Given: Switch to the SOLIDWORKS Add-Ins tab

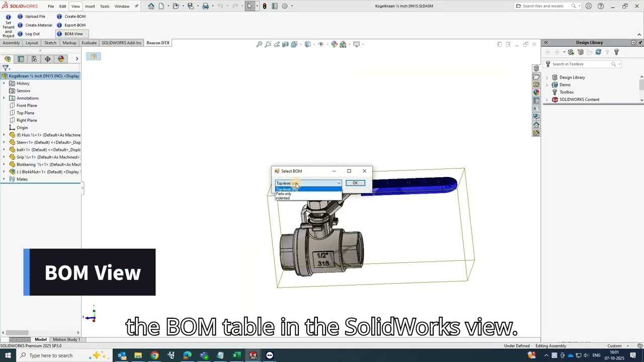Looking at the screenshot, I should [121, 43].
